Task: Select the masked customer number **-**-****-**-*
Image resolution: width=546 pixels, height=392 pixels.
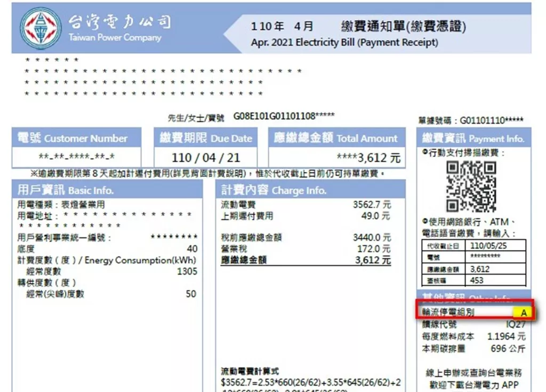Action: click(x=77, y=157)
